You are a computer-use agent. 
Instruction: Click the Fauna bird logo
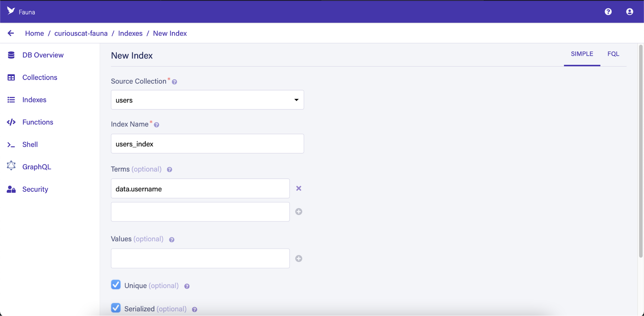[x=11, y=11]
